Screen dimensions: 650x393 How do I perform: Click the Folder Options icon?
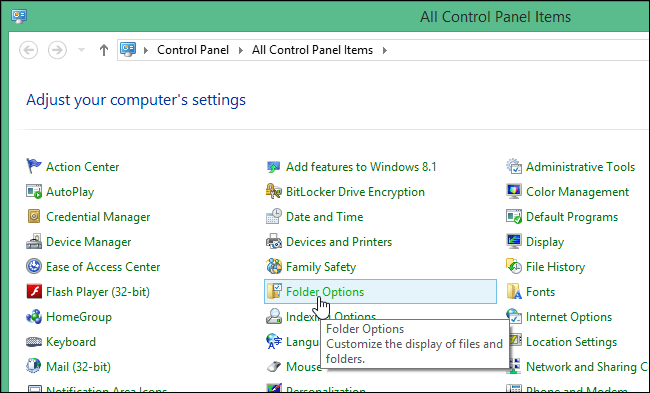[274, 291]
